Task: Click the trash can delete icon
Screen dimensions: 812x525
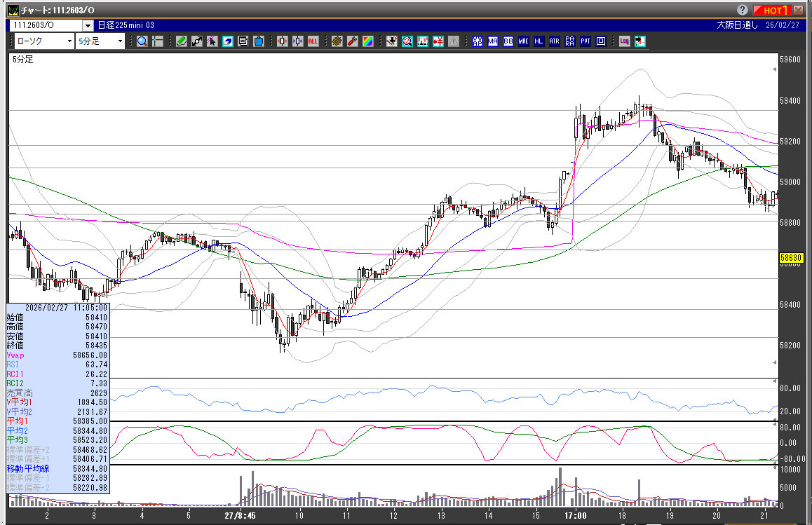Action: [x=258, y=41]
